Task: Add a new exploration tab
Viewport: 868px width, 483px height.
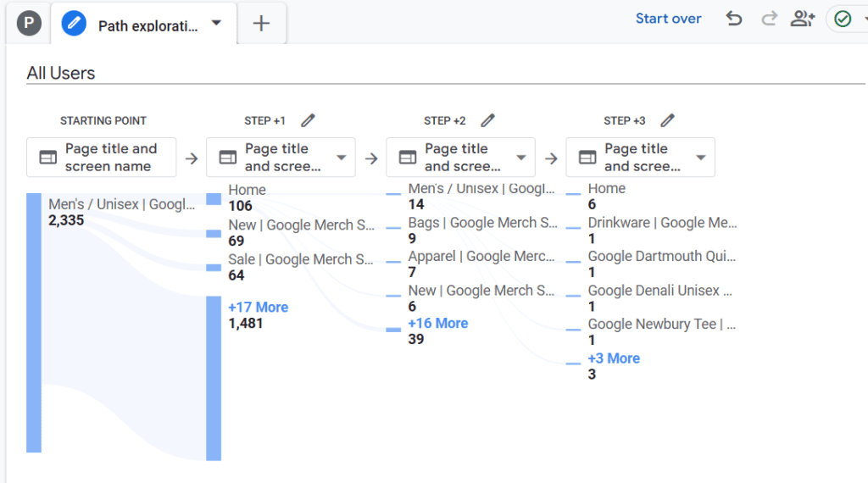Action: [x=261, y=23]
